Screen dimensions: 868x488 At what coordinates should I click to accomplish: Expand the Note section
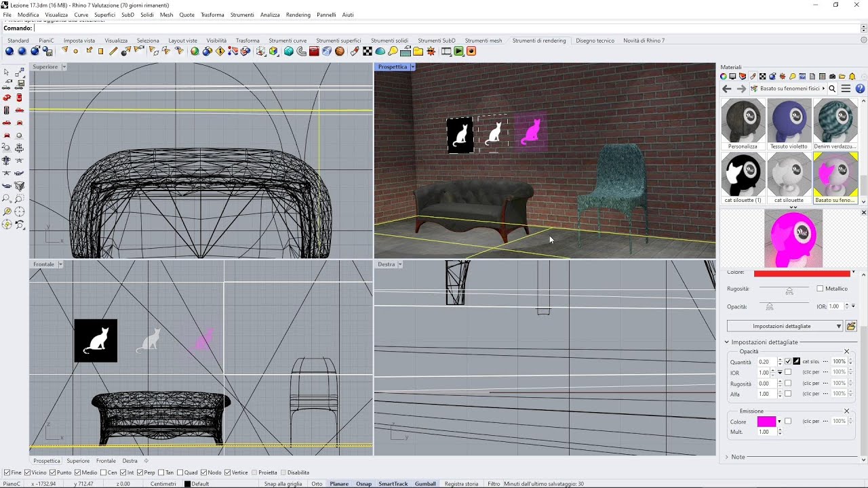tap(726, 457)
